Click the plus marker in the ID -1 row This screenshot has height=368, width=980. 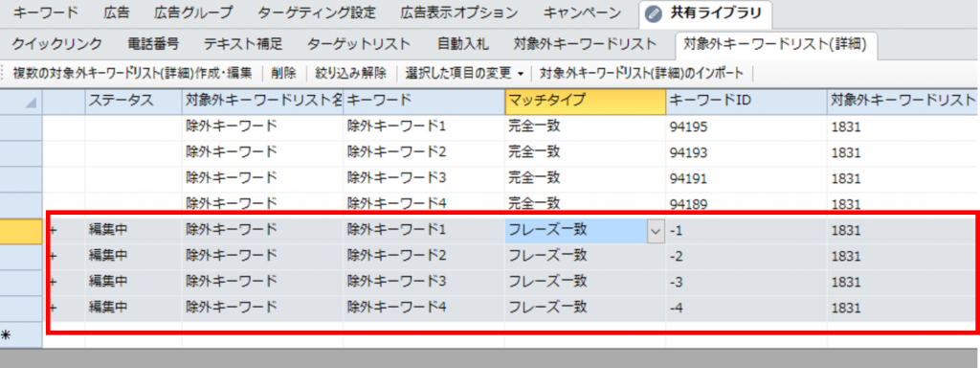(x=54, y=231)
